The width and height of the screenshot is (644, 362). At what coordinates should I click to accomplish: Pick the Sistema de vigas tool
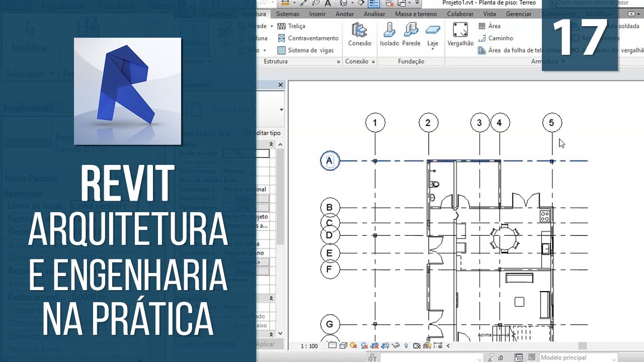coord(305,50)
